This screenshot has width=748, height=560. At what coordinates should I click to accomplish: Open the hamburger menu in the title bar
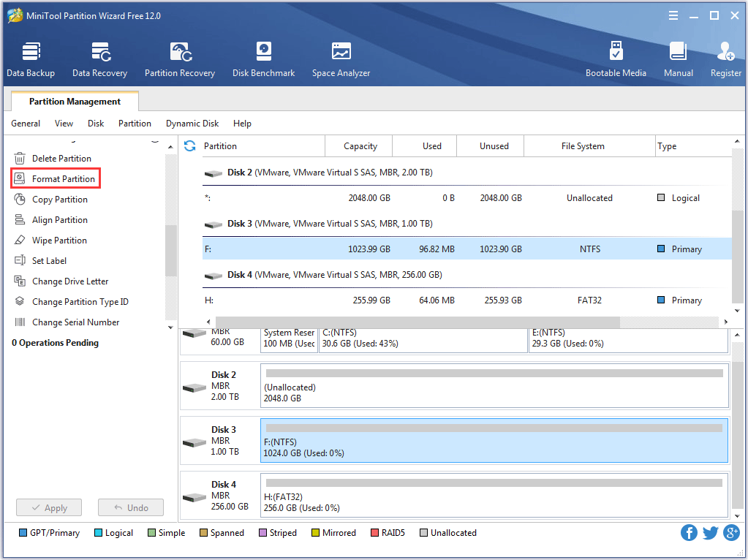point(673,16)
